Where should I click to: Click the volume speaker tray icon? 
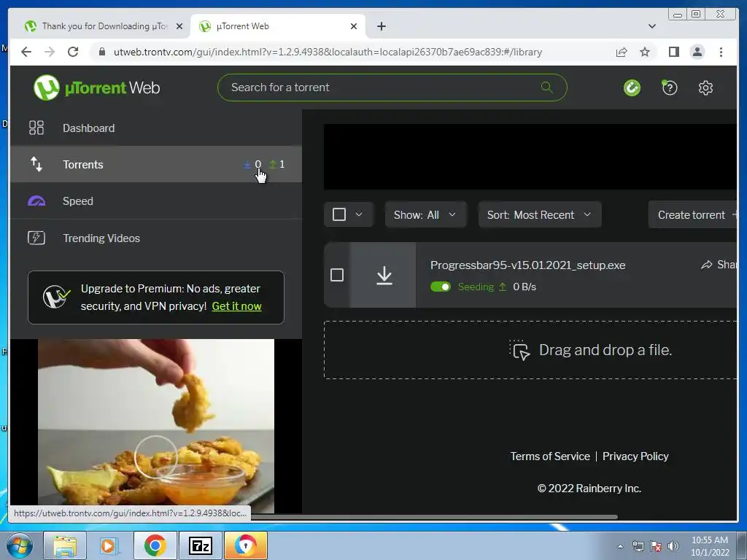(x=673, y=546)
